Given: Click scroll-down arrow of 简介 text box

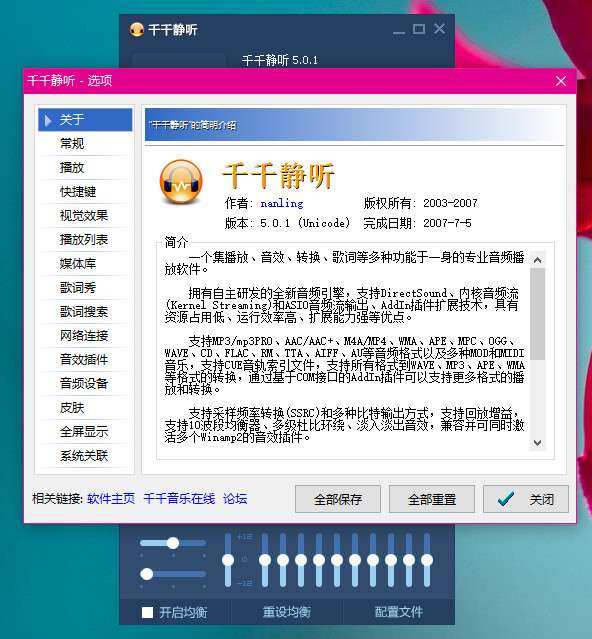Looking at the screenshot, I should tap(537, 443).
